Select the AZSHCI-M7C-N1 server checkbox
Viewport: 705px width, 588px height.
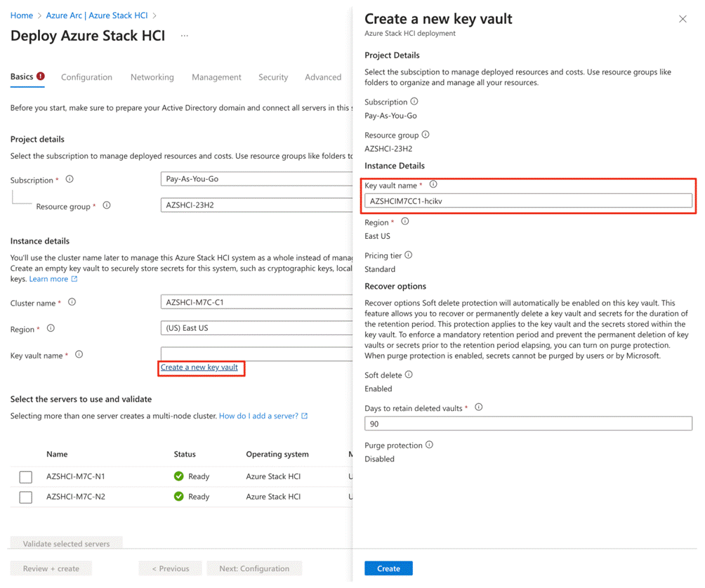pos(26,477)
